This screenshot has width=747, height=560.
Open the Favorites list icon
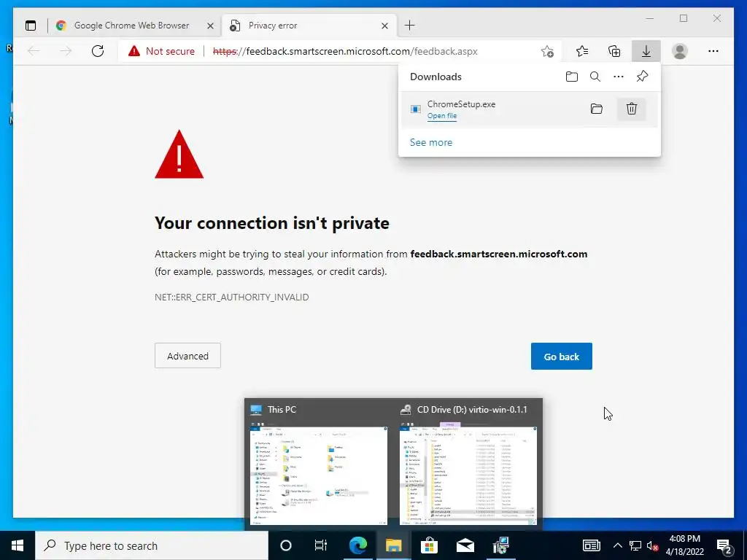coord(581,51)
